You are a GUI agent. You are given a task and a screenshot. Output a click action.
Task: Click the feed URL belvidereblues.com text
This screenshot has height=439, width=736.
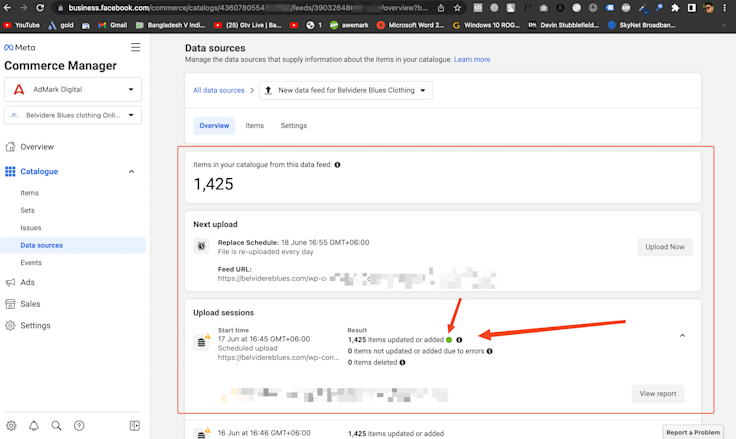(272, 278)
